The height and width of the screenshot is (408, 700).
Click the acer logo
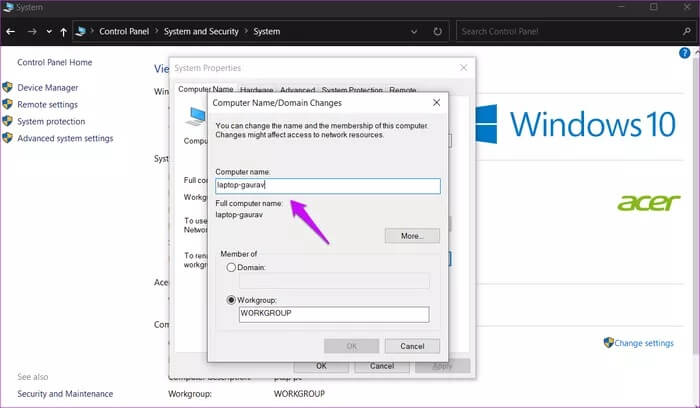pos(649,203)
